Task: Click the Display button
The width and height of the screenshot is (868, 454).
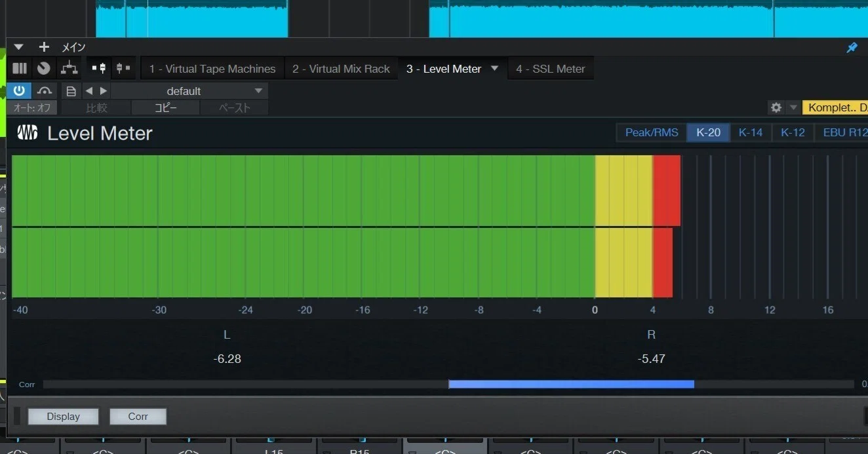Action: tap(64, 416)
